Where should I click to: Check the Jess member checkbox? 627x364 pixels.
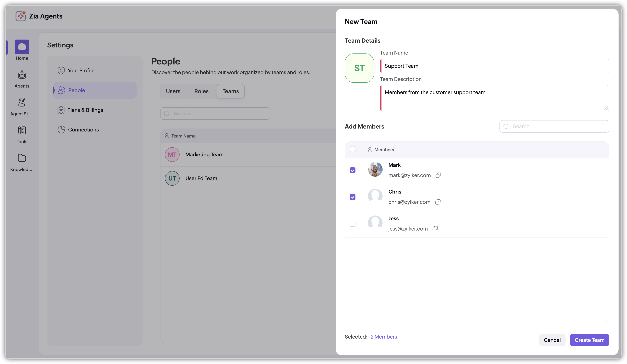[x=352, y=224]
